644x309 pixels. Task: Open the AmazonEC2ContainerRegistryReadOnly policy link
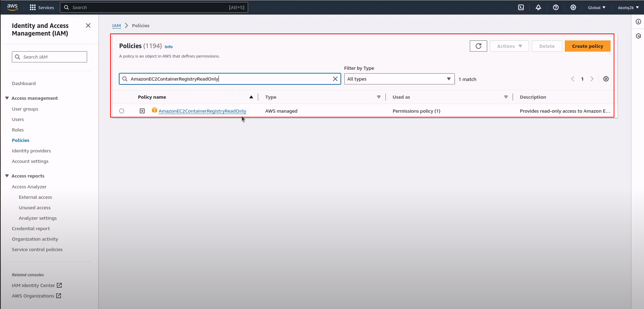point(202,111)
